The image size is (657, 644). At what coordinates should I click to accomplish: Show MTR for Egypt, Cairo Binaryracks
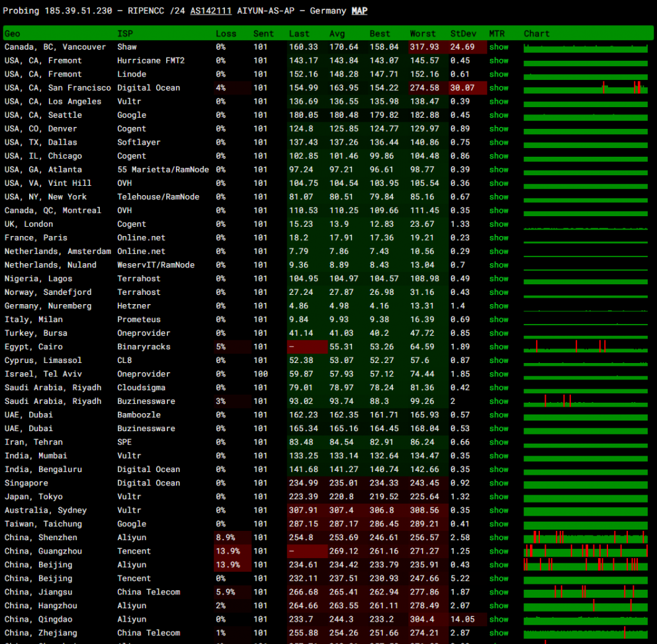(x=499, y=346)
